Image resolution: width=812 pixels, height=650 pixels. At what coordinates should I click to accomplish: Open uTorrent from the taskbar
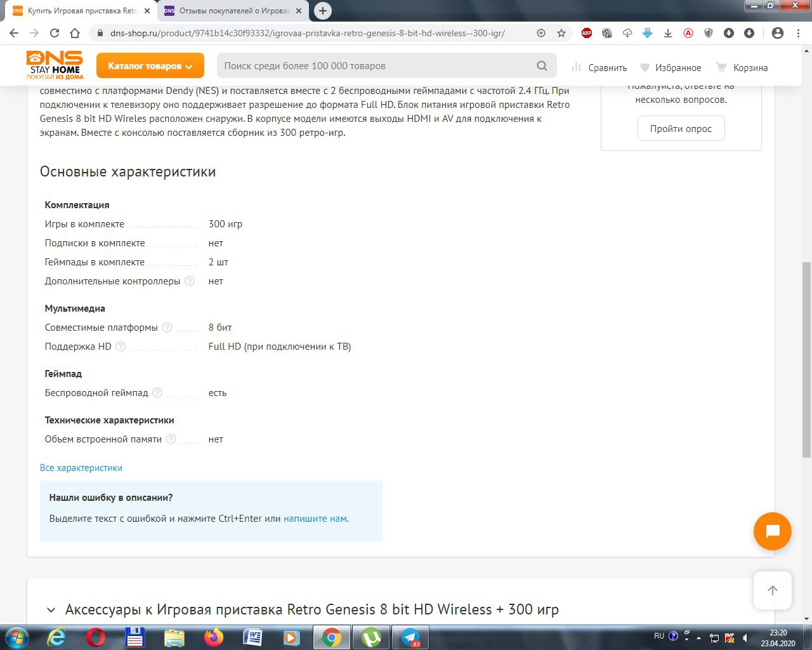tap(371, 637)
